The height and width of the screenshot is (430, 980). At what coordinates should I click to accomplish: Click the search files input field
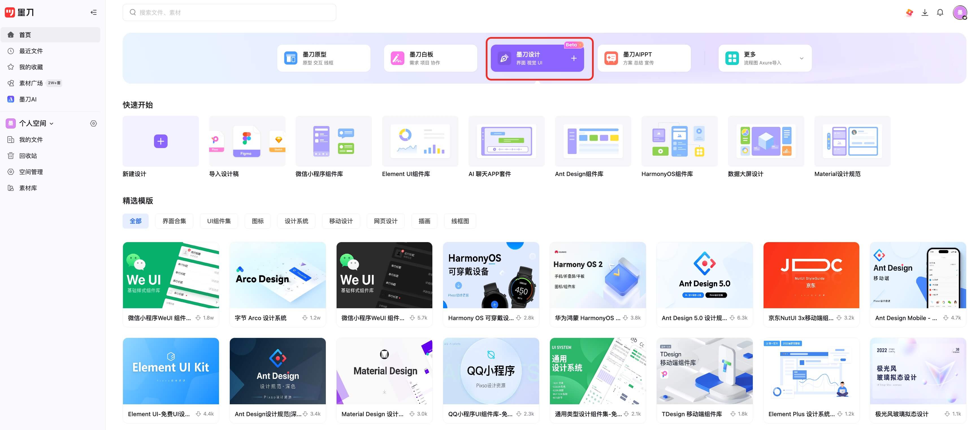(x=229, y=12)
